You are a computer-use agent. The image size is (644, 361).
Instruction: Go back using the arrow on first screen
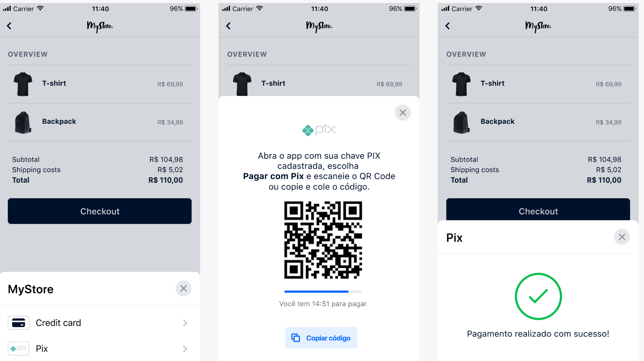click(9, 26)
